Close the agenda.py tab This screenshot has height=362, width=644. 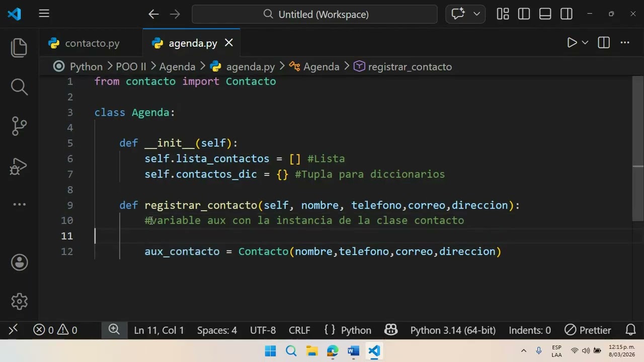[229, 43]
